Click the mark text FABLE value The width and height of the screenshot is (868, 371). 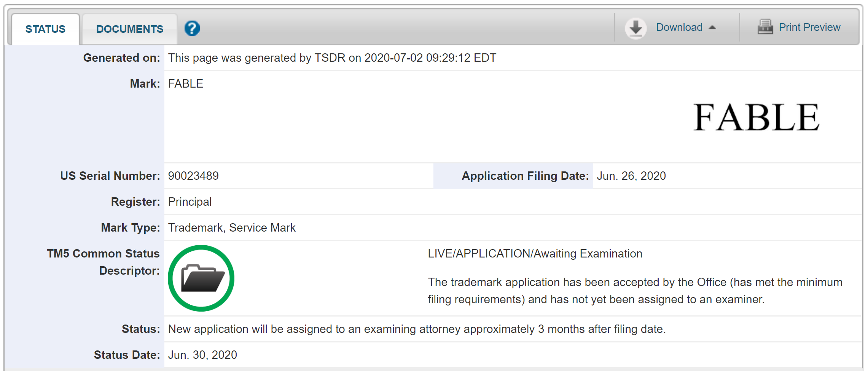[186, 84]
